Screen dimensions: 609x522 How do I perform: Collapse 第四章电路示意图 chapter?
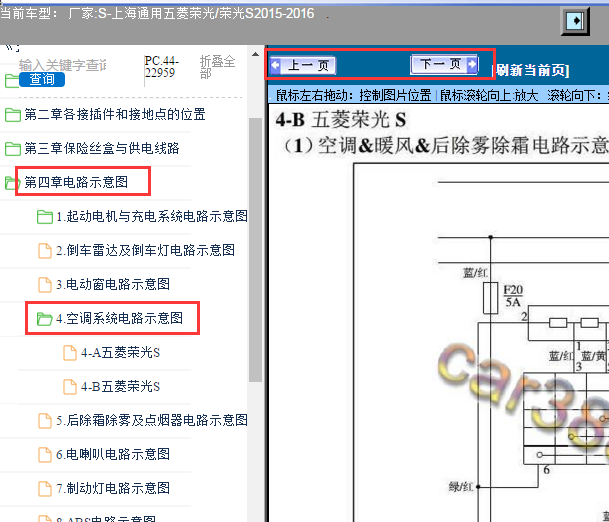[76, 182]
